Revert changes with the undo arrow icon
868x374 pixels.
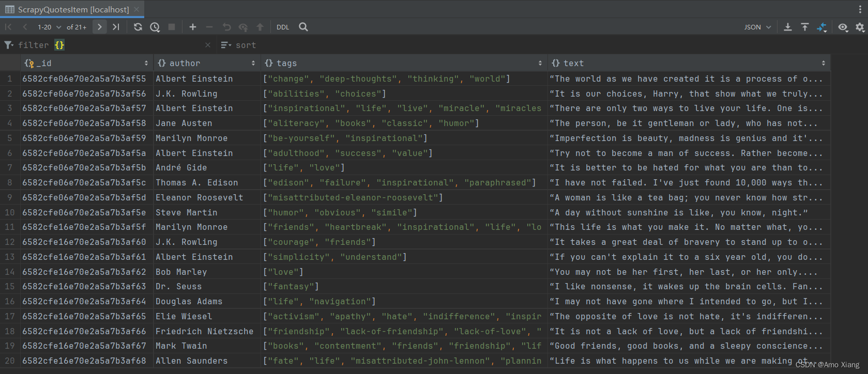tap(226, 27)
